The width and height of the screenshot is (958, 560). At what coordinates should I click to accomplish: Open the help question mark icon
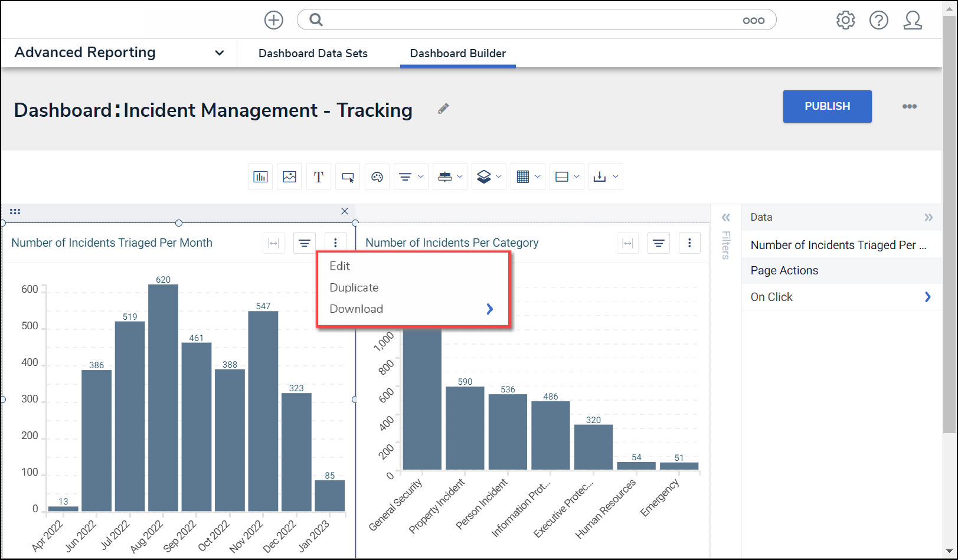[878, 20]
